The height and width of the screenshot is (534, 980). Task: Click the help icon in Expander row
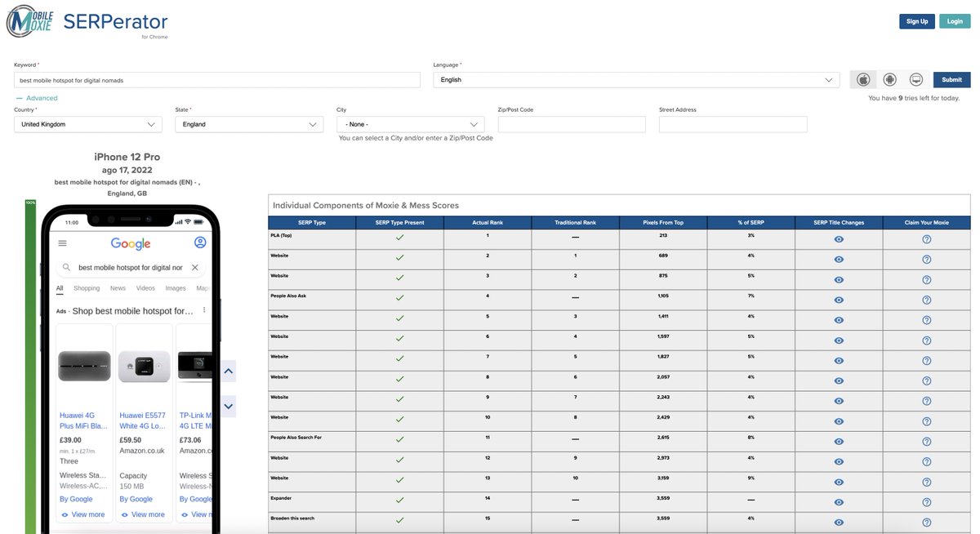coord(927,502)
